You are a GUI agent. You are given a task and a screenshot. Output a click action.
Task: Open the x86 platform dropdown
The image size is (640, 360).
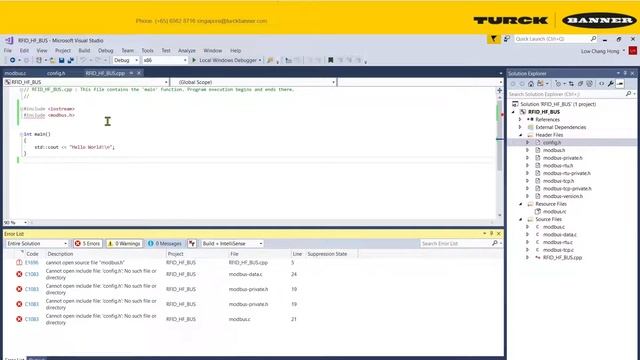point(165,60)
